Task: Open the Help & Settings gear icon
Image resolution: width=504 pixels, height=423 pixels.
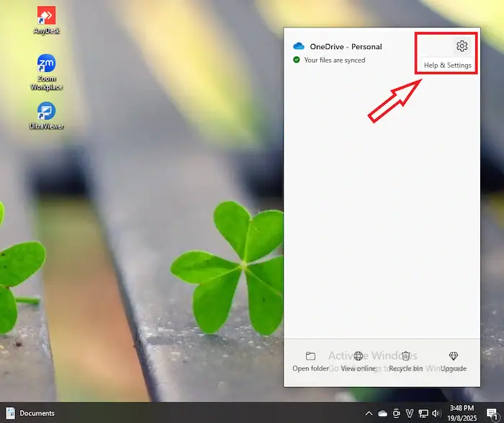Action: [x=462, y=46]
